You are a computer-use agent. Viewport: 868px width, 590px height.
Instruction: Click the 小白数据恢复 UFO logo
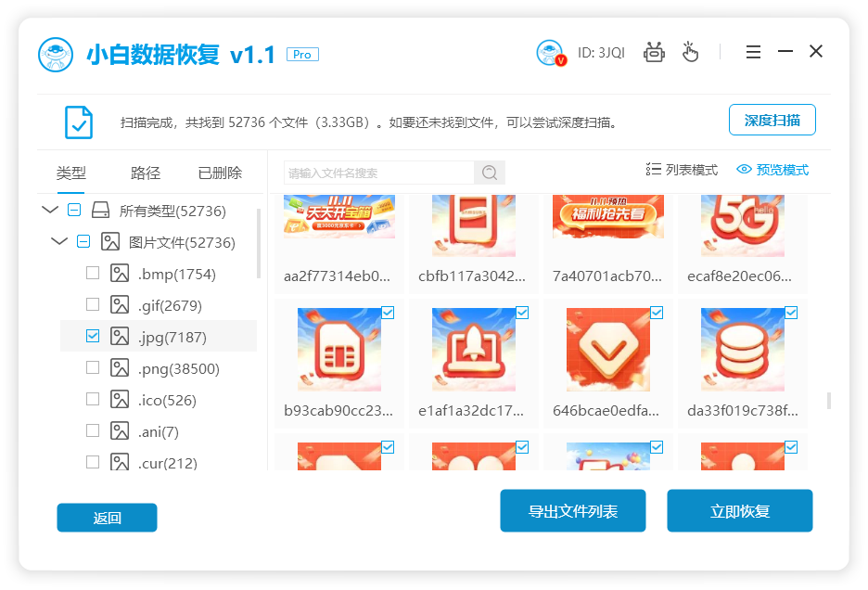pyautogui.click(x=56, y=54)
